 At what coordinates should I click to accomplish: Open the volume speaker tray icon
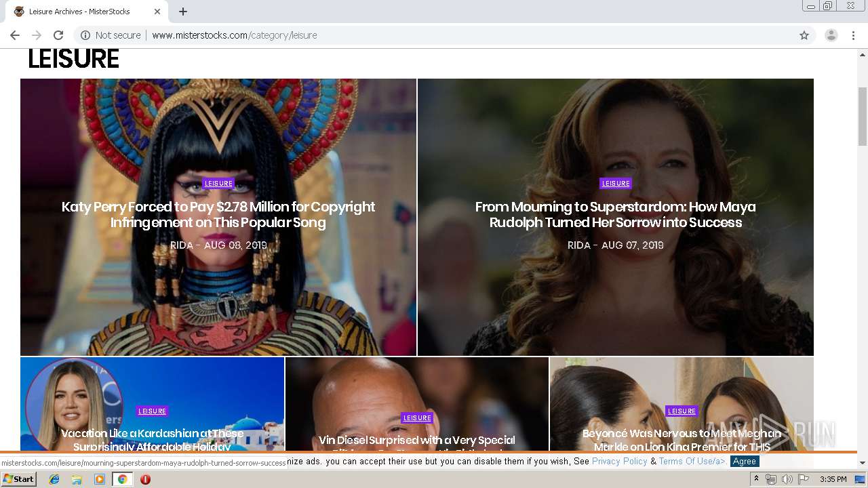click(x=787, y=479)
